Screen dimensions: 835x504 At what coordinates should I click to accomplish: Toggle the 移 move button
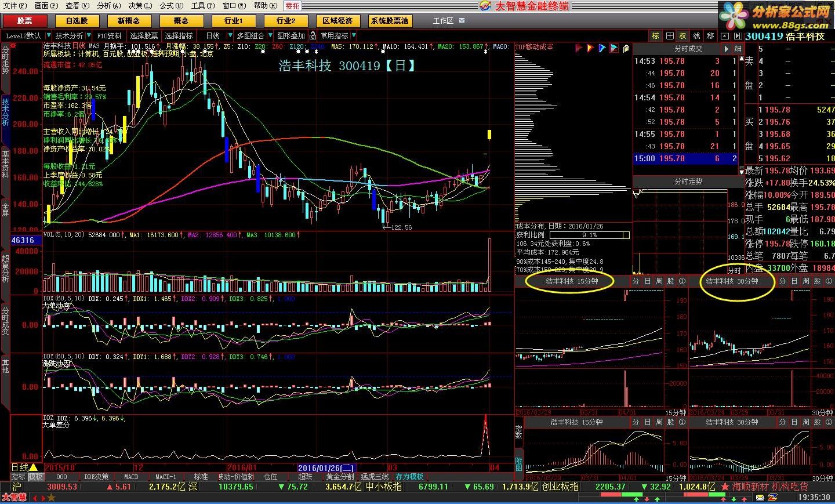point(710,36)
